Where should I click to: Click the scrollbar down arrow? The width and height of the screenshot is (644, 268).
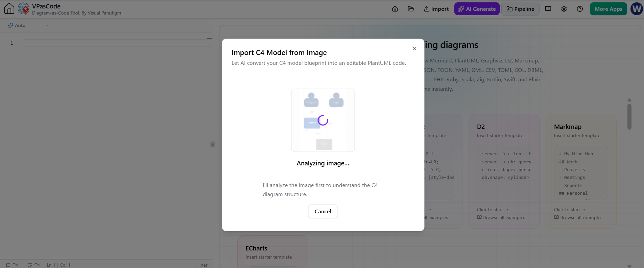(629, 266)
